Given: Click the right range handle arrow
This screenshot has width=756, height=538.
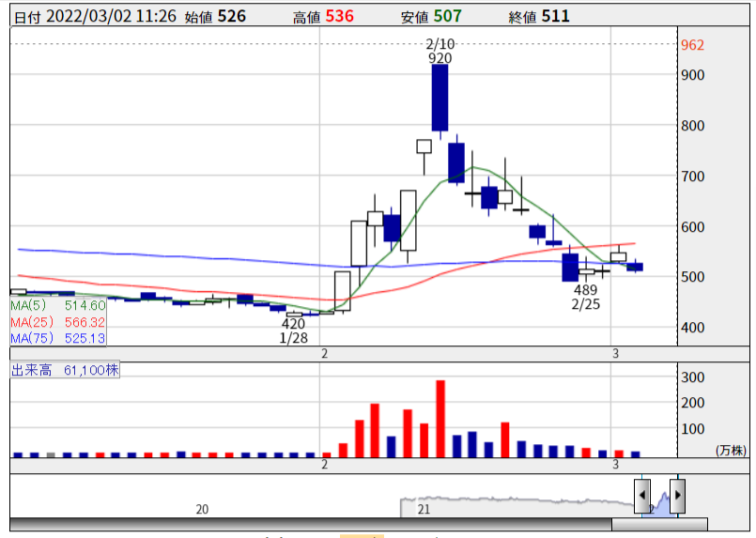Looking at the screenshot, I should pos(677,496).
